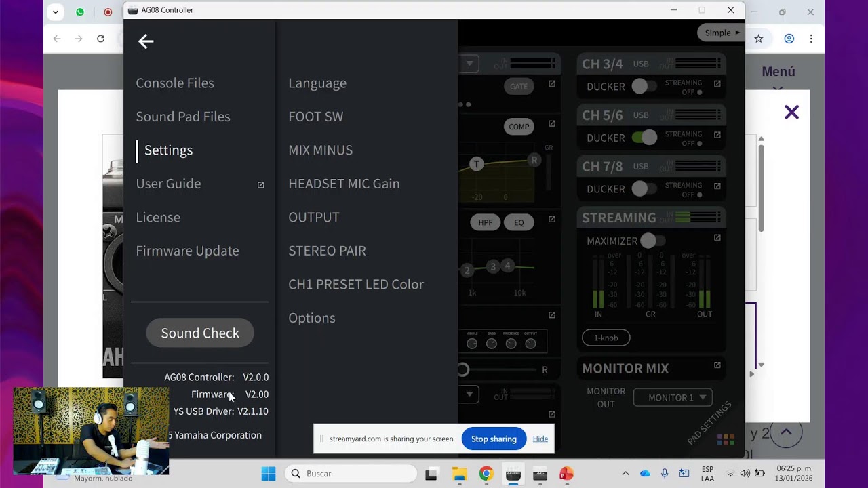Expand the MONITOR 1 dropdown

click(x=673, y=398)
